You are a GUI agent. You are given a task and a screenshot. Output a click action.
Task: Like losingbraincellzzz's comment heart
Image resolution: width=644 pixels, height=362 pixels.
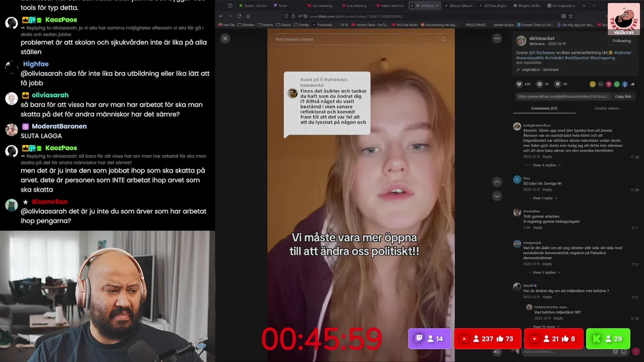632,157
